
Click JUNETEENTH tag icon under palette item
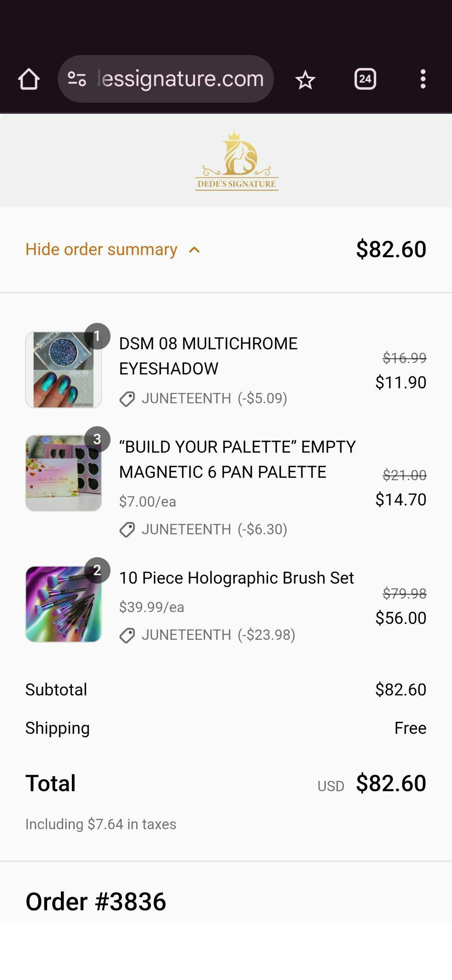pos(127,530)
